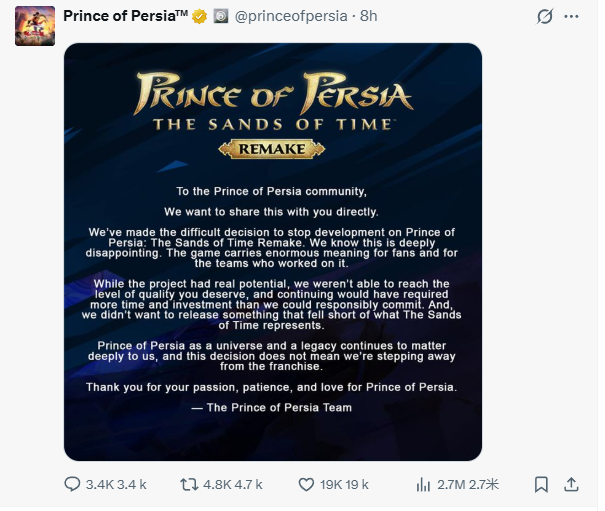Click the 8h post timestamp
The height and width of the screenshot is (511, 605).
pos(368,17)
